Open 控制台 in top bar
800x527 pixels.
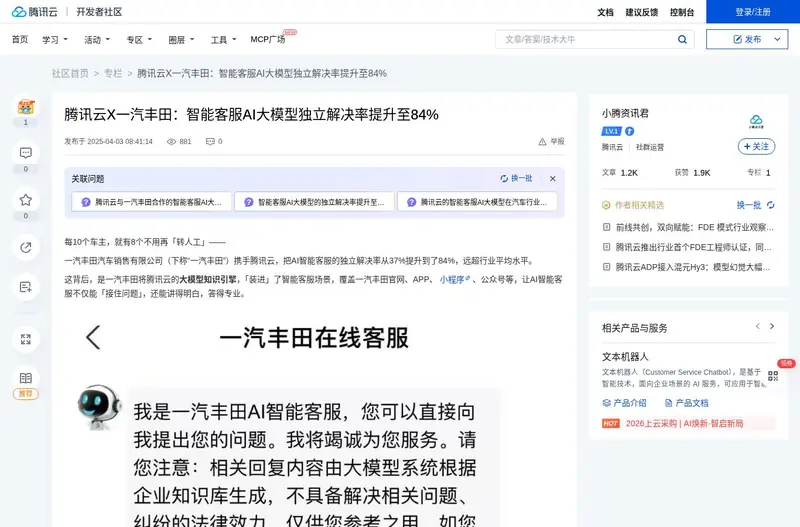[682, 12]
